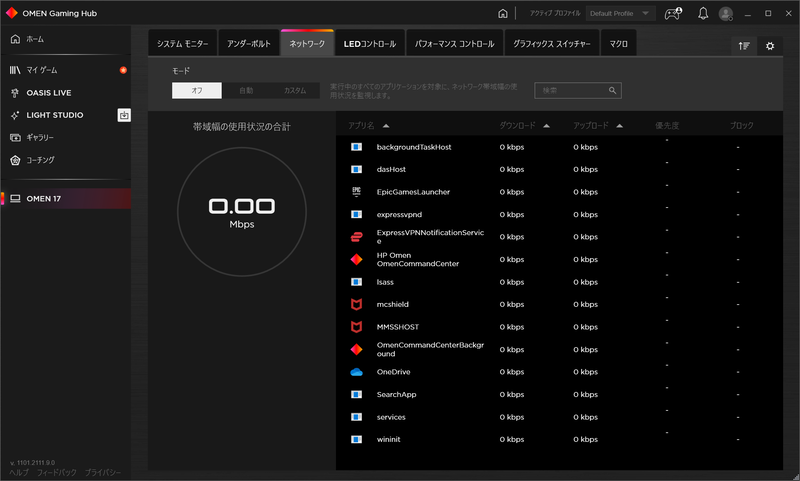Screen dimensions: 800x481
Task: Click the wininit app icon
Action: [357, 439]
